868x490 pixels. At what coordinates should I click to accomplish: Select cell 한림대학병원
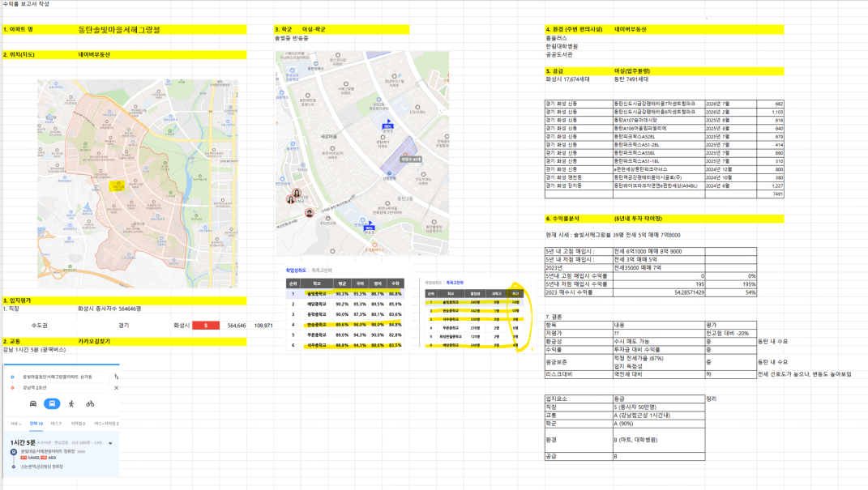point(562,46)
